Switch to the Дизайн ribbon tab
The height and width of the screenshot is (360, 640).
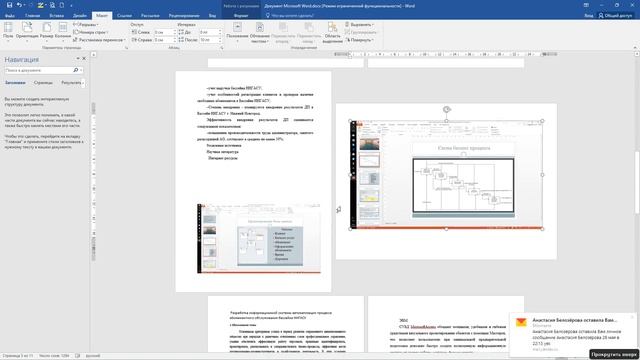[80, 16]
